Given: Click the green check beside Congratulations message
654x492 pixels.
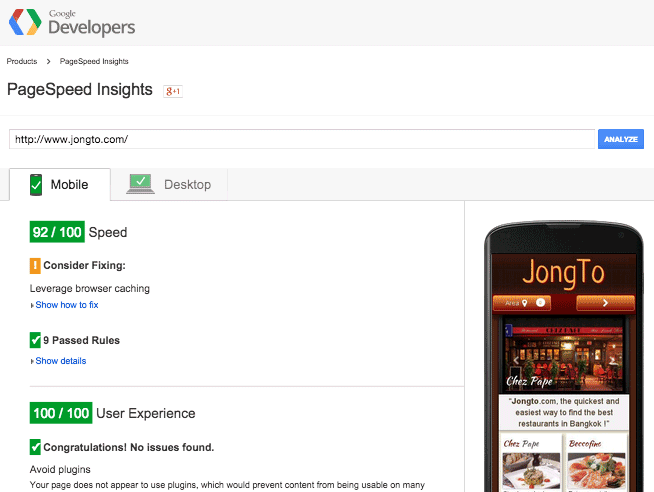Looking at the screenshot, I should click(x=35, y=447).
